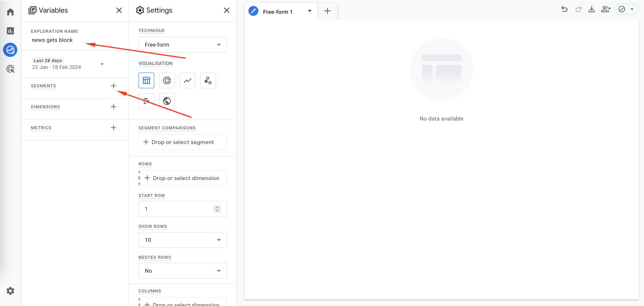
Task: Download the exploration data
Action: (592, 9)
